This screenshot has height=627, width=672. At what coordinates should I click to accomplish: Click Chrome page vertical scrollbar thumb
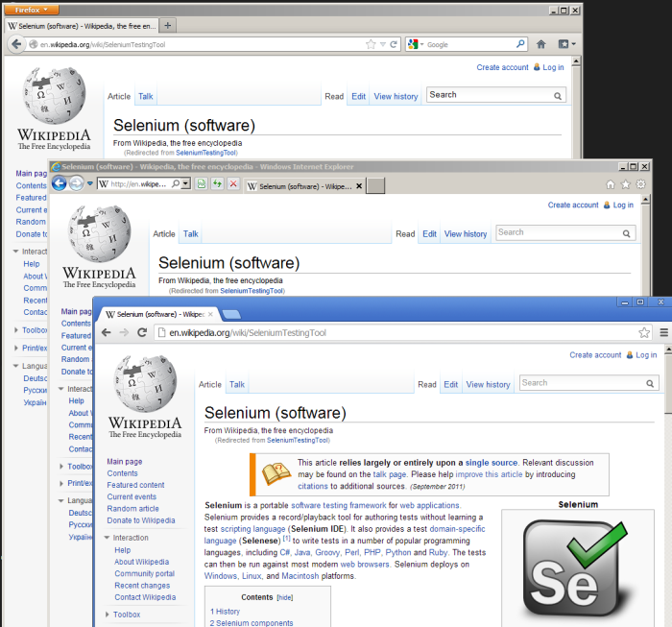point(668,383)
